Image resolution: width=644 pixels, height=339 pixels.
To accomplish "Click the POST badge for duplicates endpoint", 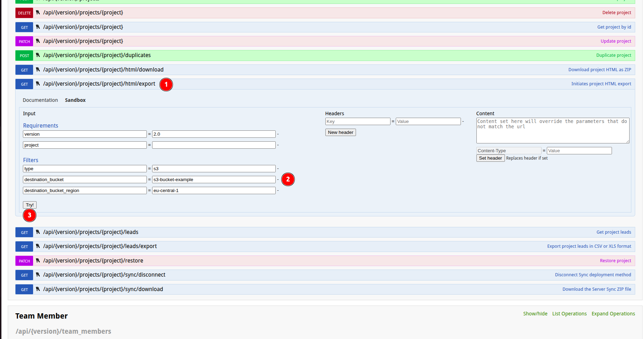I will [x=24, y=56].
